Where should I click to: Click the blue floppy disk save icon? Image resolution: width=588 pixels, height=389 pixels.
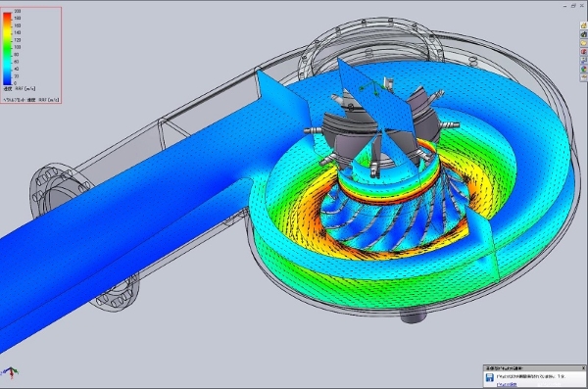coord(489,377)
